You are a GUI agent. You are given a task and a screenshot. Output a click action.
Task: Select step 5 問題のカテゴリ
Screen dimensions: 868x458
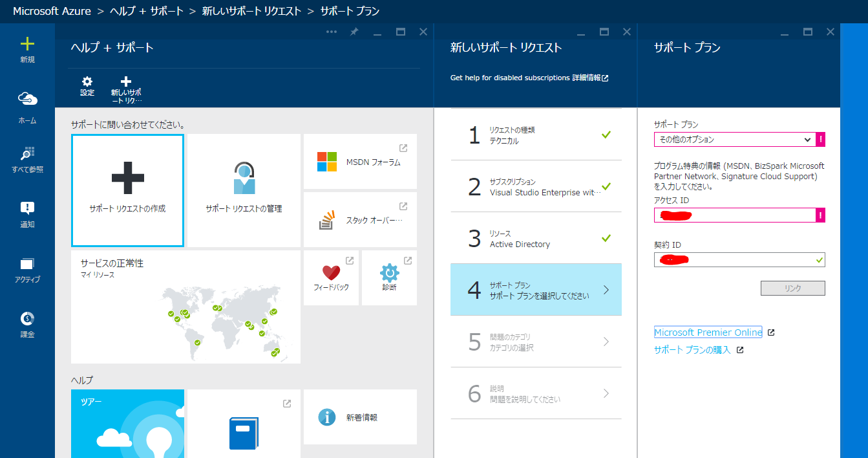click(536, 342)
